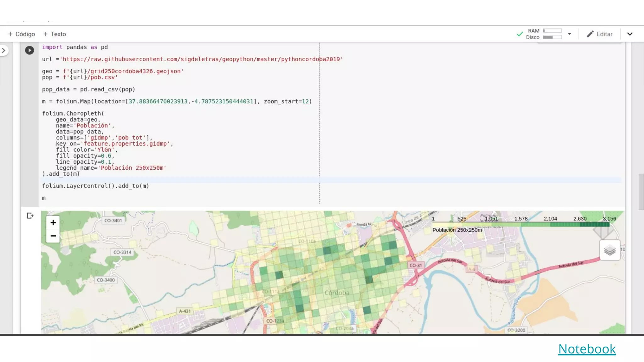
Task: Open the Notebook link
Action: (x=587, y=349)
